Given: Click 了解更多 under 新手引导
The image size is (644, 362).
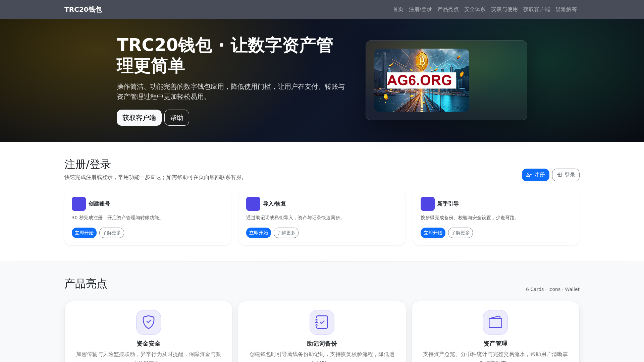Looking at the screenshot, I should coord(461,233).
